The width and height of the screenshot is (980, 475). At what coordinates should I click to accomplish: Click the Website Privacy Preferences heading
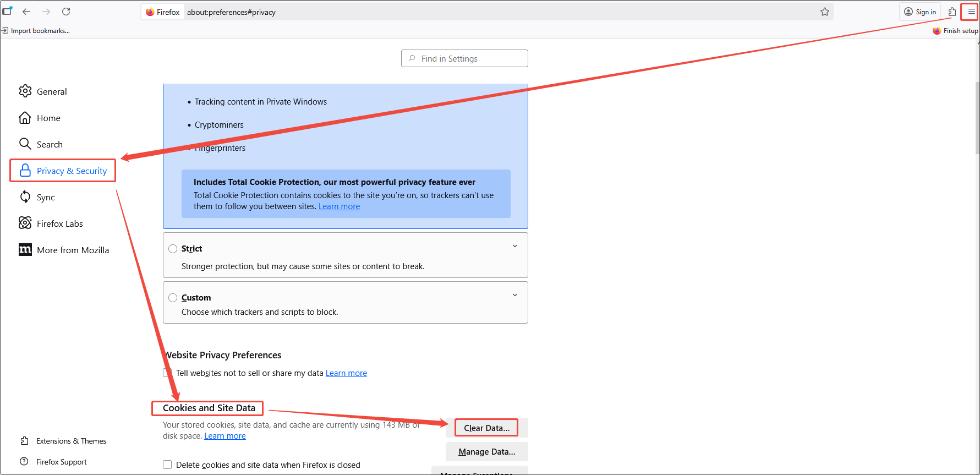(223, 355)
